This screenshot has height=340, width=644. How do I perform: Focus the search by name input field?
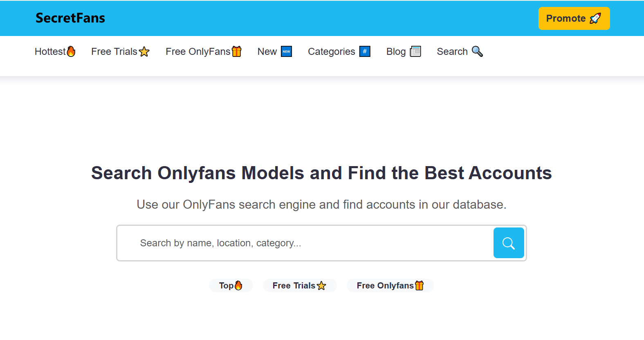click(x=305, y=243)
